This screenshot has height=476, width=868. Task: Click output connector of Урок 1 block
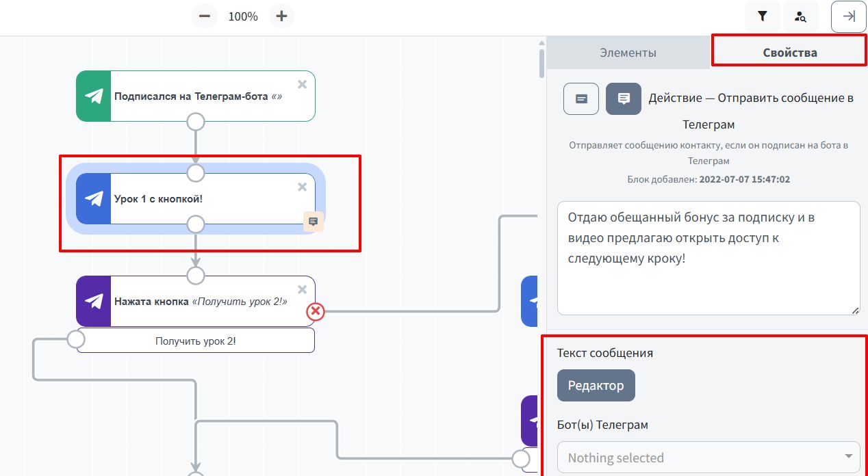point(196,224)
